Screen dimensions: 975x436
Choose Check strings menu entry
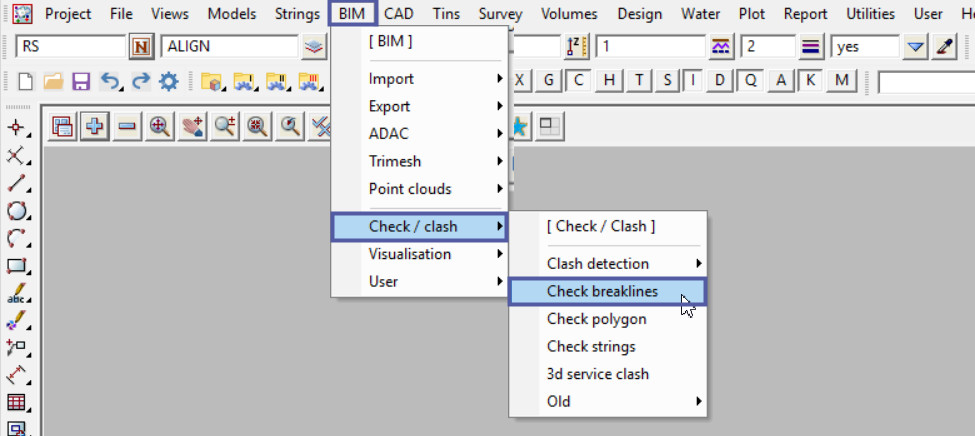[608, 346]
